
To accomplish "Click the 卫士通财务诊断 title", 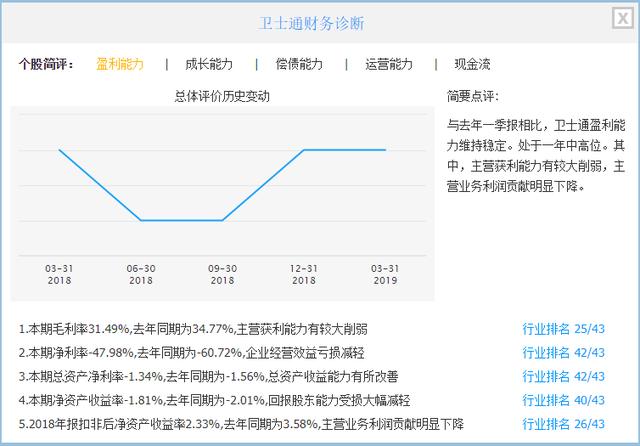I will [311, 23].
